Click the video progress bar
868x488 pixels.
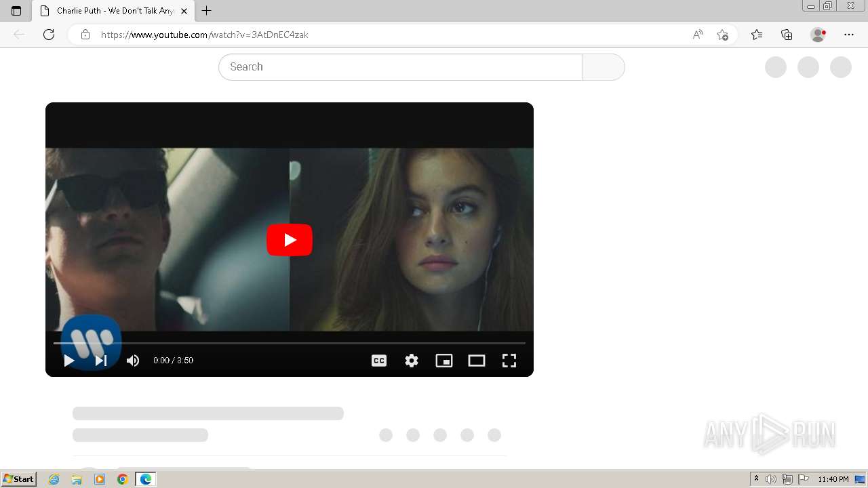(290, 343)
